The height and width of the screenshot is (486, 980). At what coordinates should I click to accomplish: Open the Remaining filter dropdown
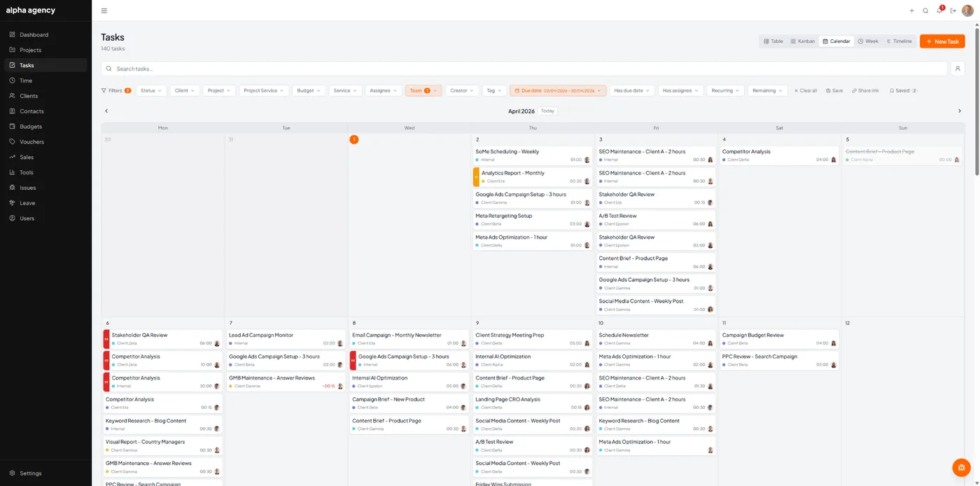(x=767, y=90)
